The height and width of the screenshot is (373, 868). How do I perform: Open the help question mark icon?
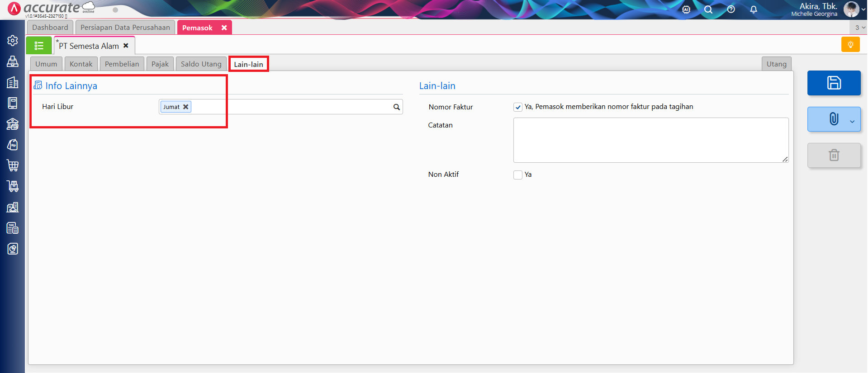point(730,9)
